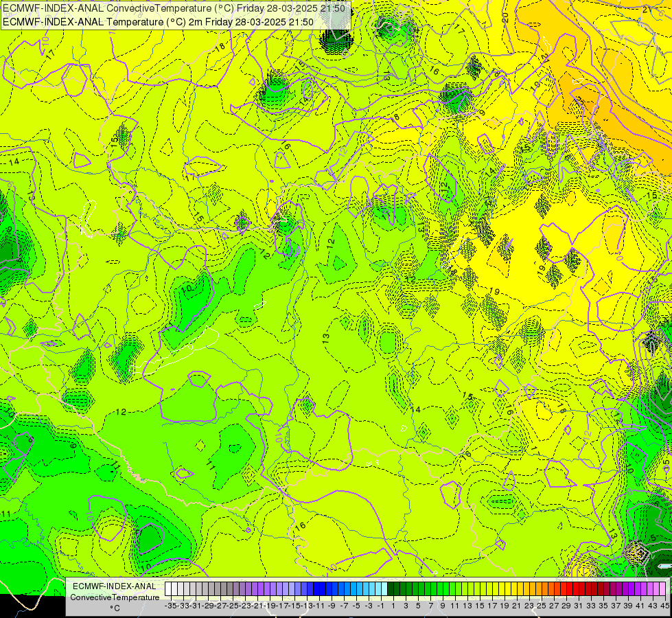This screenshot has width=672, height=618.
Task: Click the ConvectiveTemperature label in the legend
Action: point(115,597)
